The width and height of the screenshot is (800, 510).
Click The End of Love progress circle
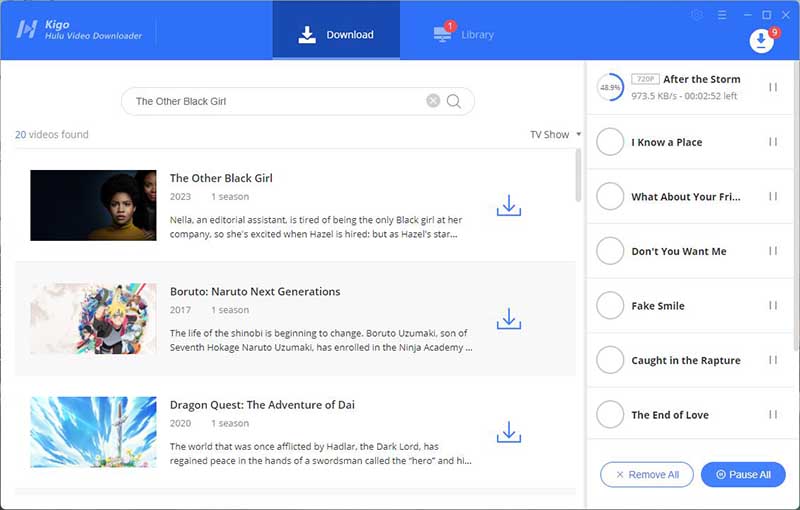coord(610,415)
